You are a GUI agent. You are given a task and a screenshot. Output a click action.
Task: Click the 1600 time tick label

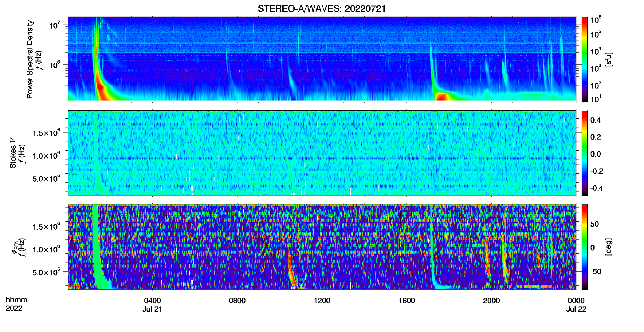click(x=407, y=300)
